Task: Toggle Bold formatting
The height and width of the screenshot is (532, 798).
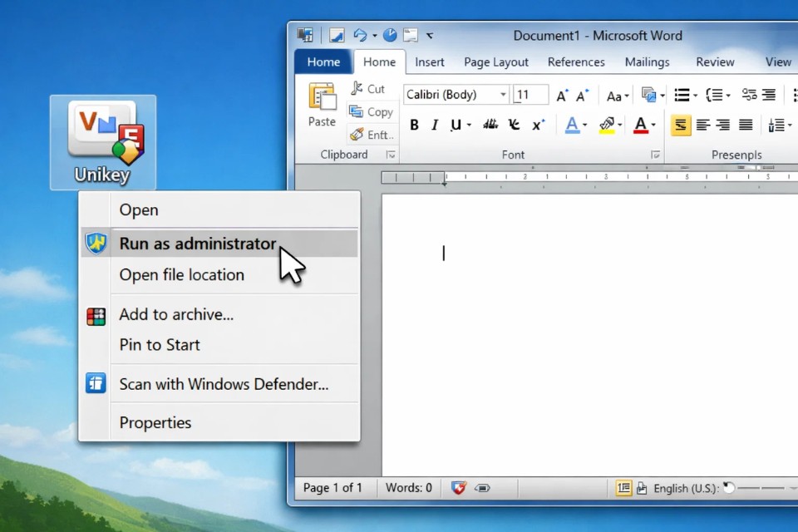Action: point(414,125)
